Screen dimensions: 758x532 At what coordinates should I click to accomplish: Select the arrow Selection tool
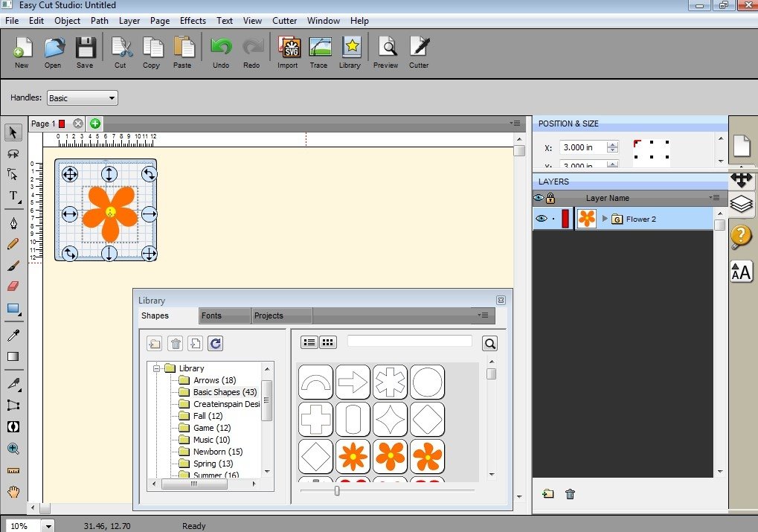click(x=13, y=132)
